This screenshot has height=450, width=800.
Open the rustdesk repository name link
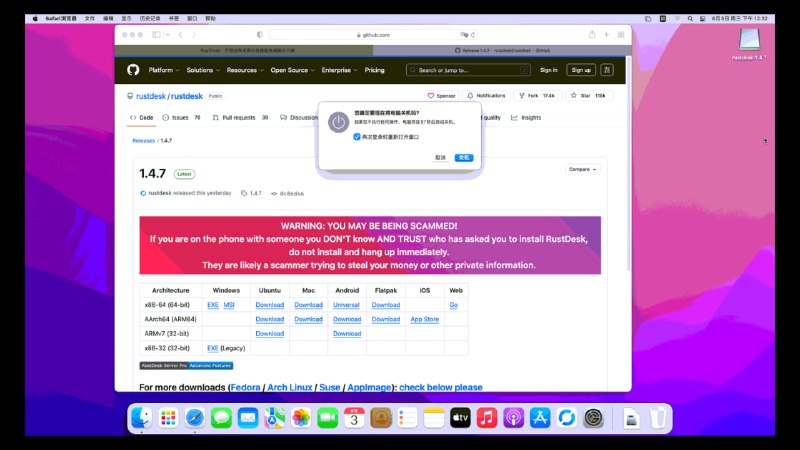(x=186, y=96)
